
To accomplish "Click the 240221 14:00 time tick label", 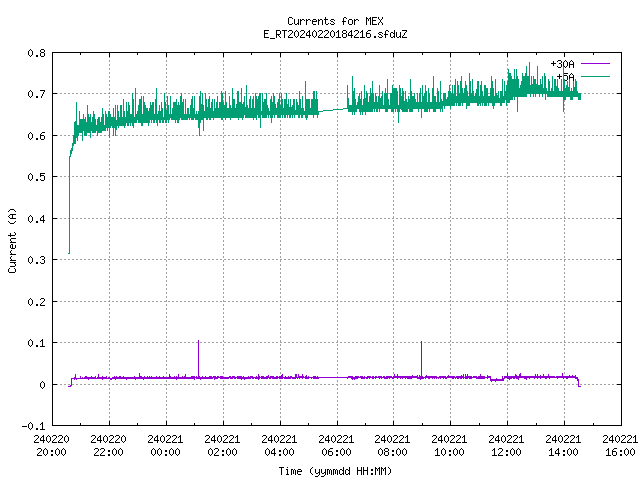I will (564, 446).
